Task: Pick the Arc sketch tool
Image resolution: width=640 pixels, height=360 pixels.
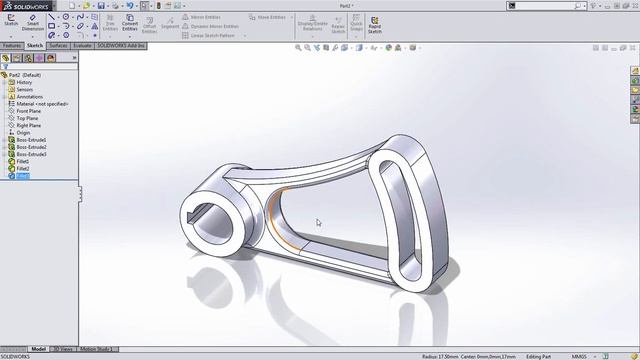Action: [66, 26]
